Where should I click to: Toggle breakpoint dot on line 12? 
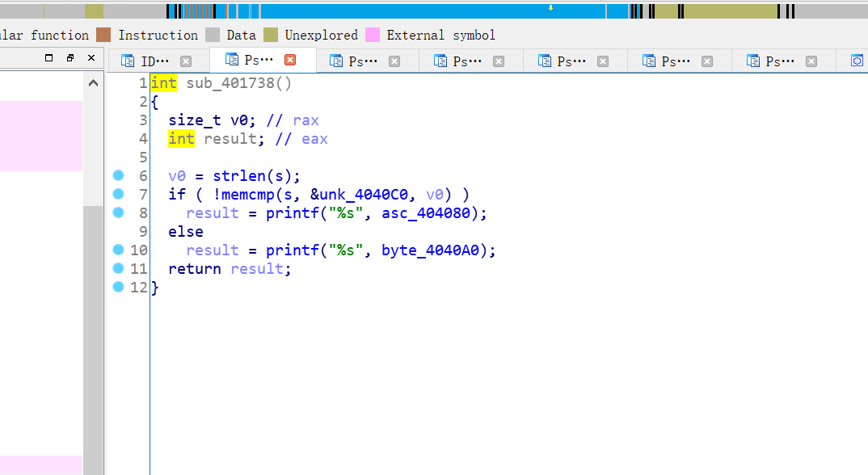click(x=119, y=287)
